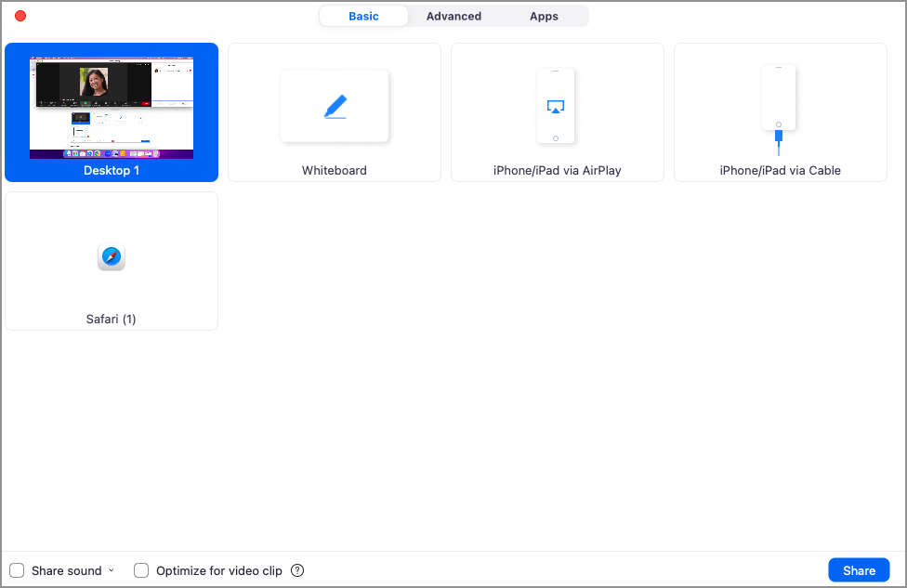The height and width of the screenshot is (588, 907).
Task: Enable the Share sound checkbox
Action: point(17,570)
